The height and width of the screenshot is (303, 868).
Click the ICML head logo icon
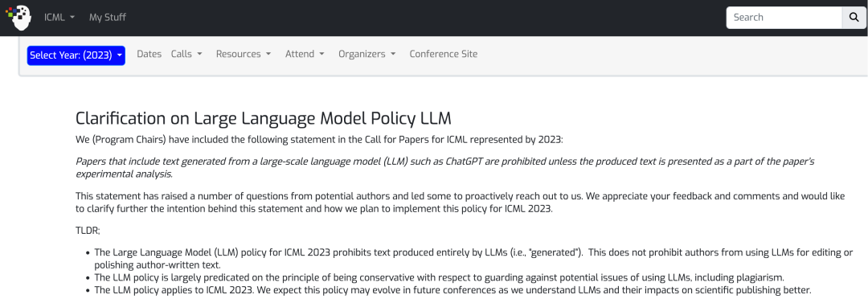click(x=18, y=17)
